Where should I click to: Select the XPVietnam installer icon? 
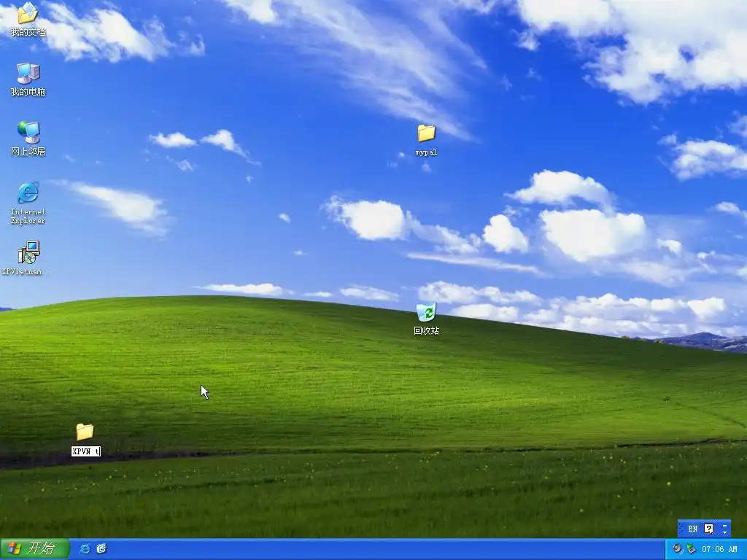click(x=28, y=258)
